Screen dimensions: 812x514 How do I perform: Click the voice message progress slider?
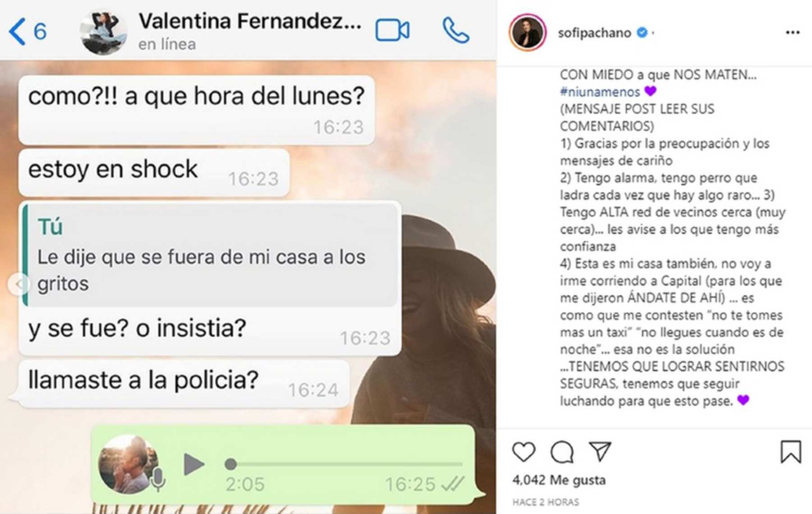pyautogui.click(x=346, y=464)
